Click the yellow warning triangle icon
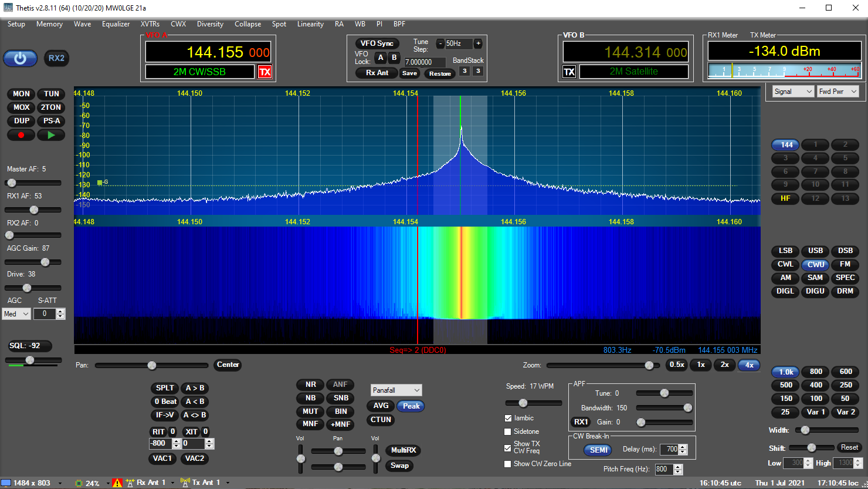The height and width of the screenshot is (489, 868). click(x=117, y=483)
